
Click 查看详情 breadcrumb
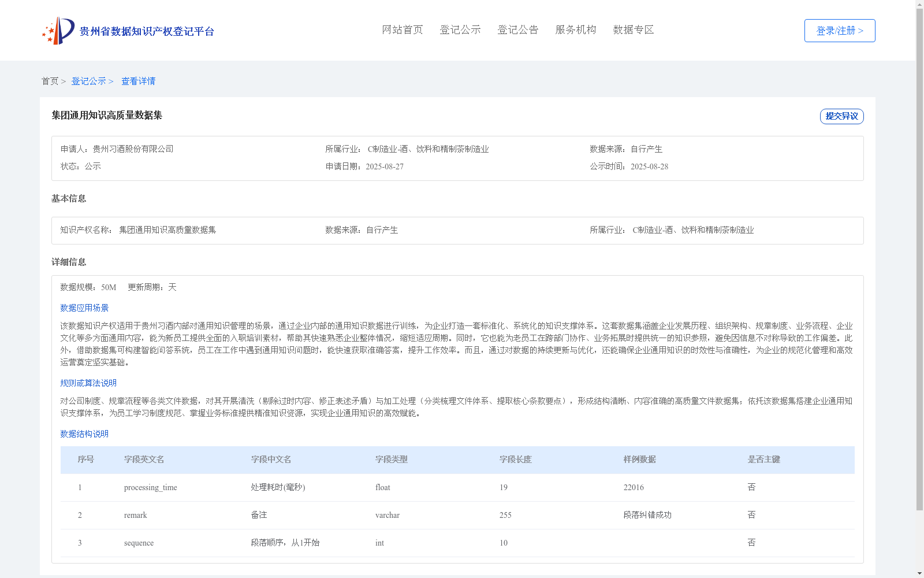[138, 81]
